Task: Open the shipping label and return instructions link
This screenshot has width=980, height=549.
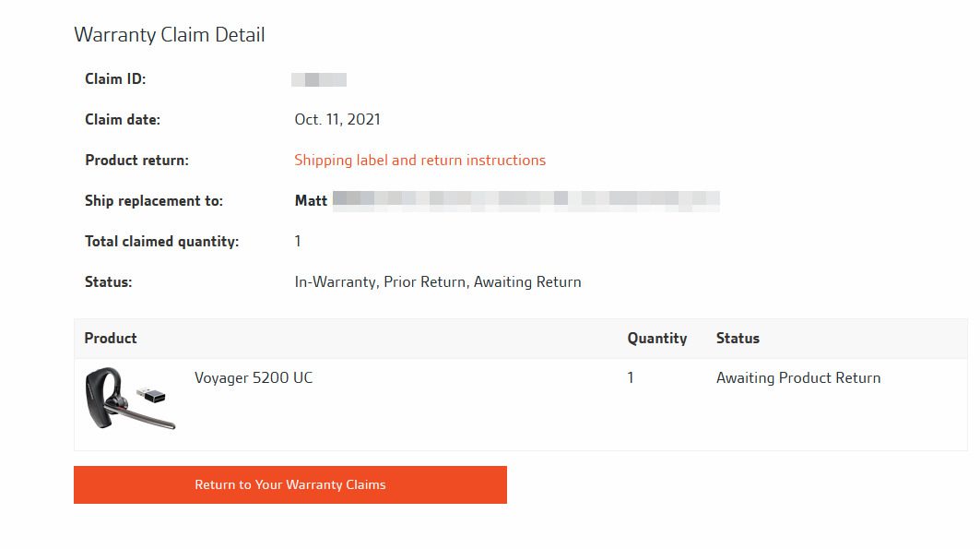Action: 419,161
